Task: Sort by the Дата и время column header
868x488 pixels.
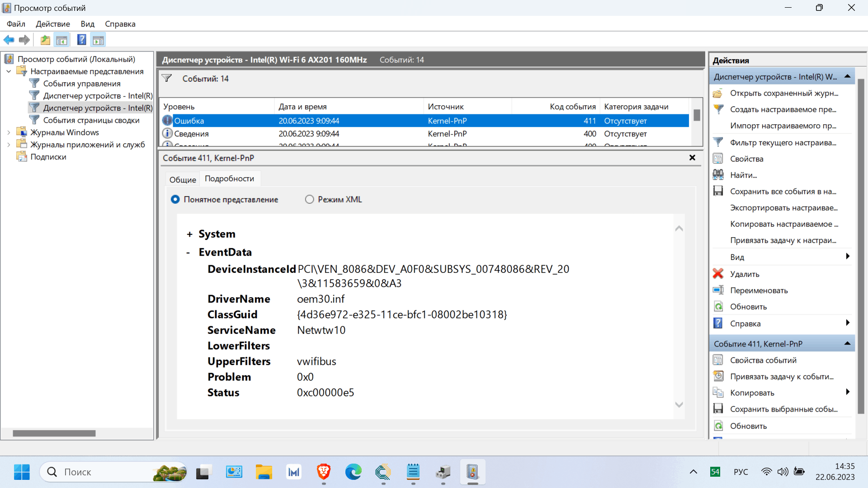Action: pos(349,107)
